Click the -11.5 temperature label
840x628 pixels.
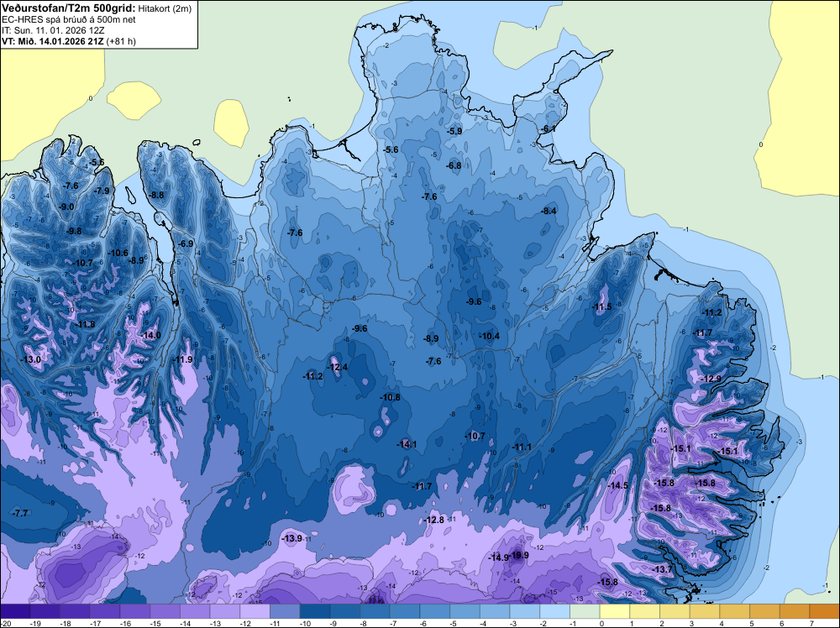tap(601, 306)
